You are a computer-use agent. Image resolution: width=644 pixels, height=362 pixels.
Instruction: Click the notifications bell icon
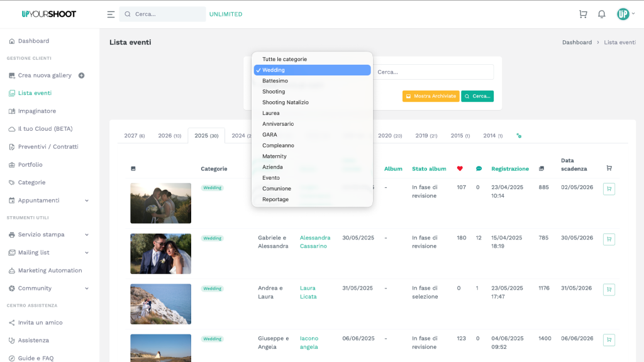tap(601, 14)
